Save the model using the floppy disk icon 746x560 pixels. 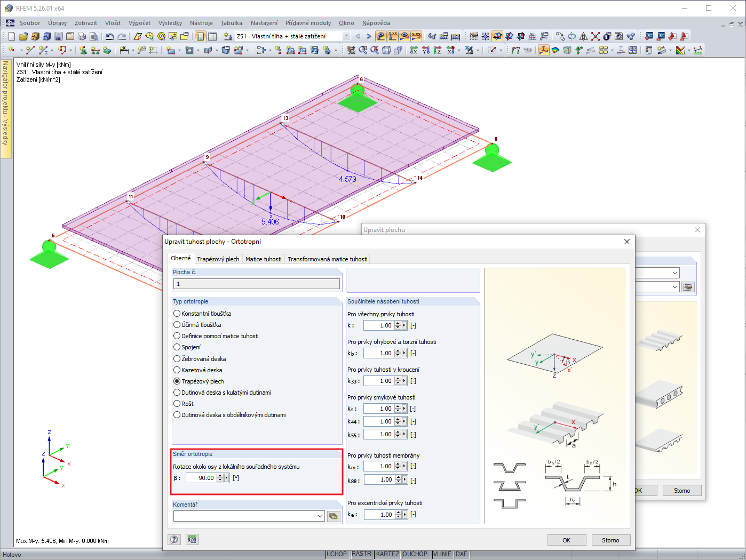(59, 36)
